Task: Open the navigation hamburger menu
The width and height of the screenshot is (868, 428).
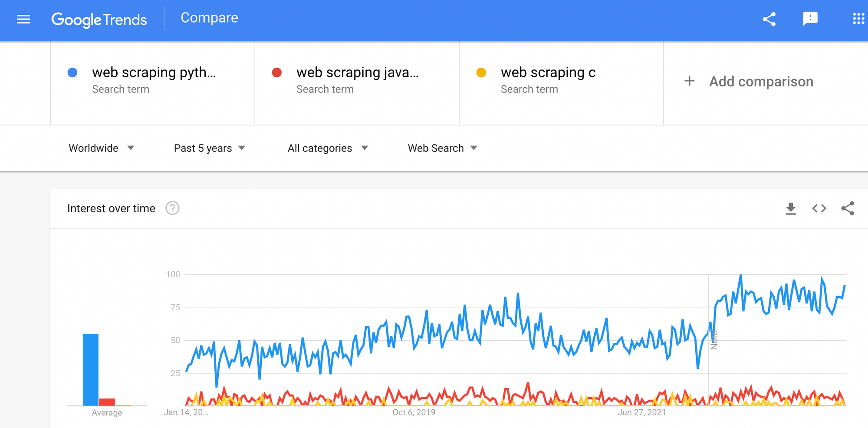Action: [23, 20]
